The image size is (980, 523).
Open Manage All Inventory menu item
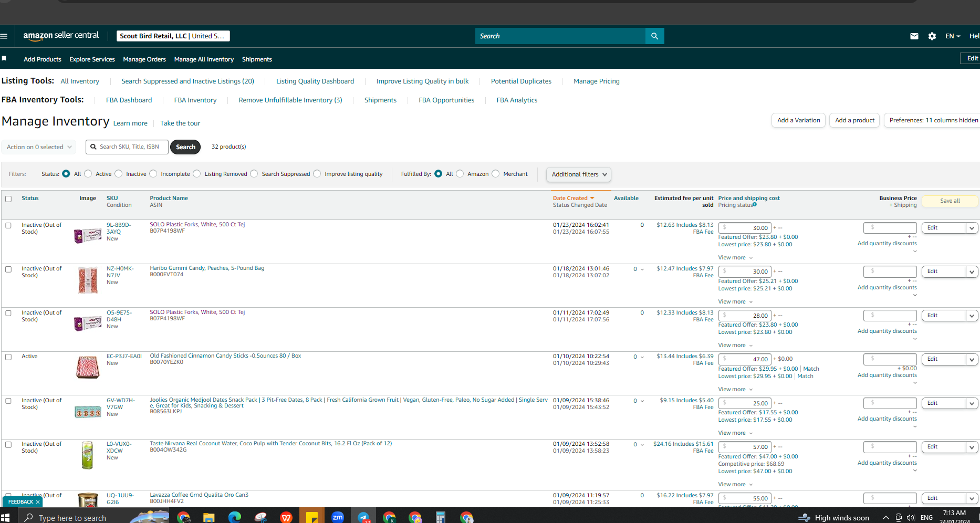click(x=204, y=59)
